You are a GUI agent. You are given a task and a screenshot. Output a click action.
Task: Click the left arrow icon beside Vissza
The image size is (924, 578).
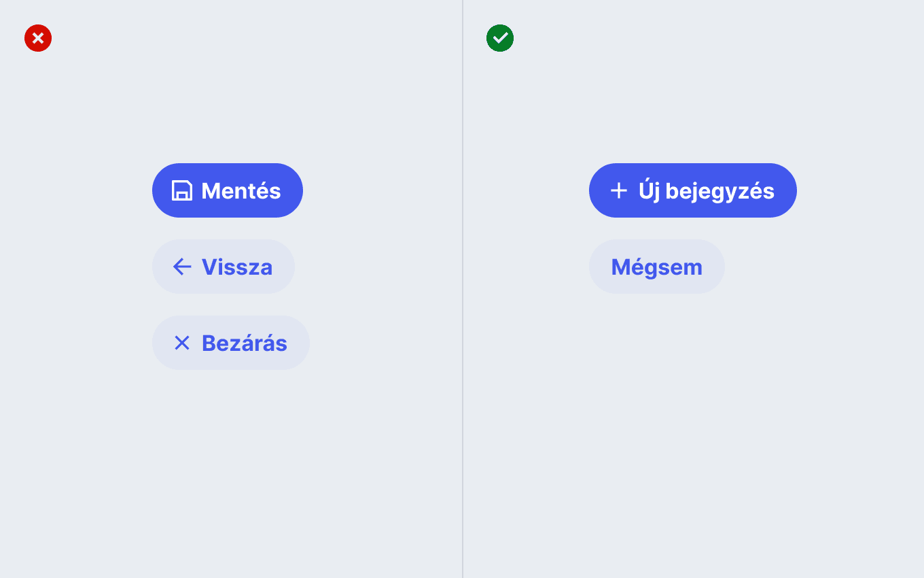coord(182,267)
